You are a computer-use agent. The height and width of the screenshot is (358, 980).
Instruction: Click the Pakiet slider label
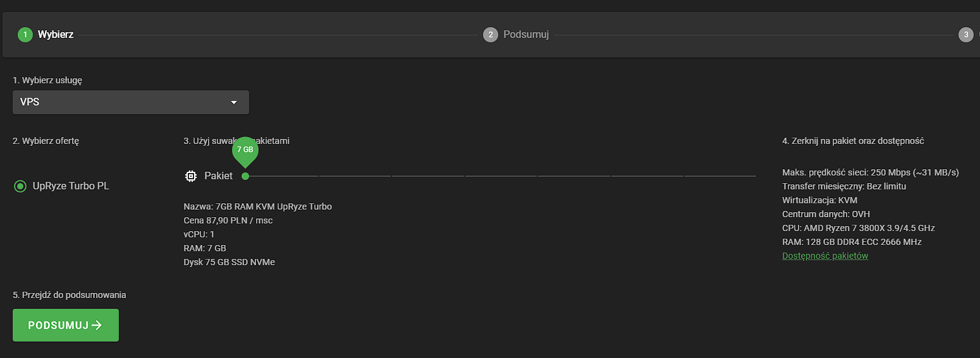point(218,176)
